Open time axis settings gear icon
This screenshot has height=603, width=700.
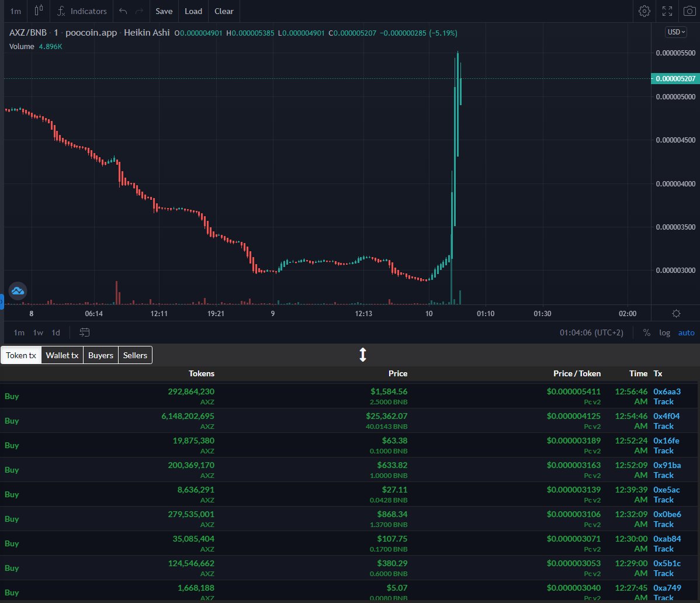point(677,313)
